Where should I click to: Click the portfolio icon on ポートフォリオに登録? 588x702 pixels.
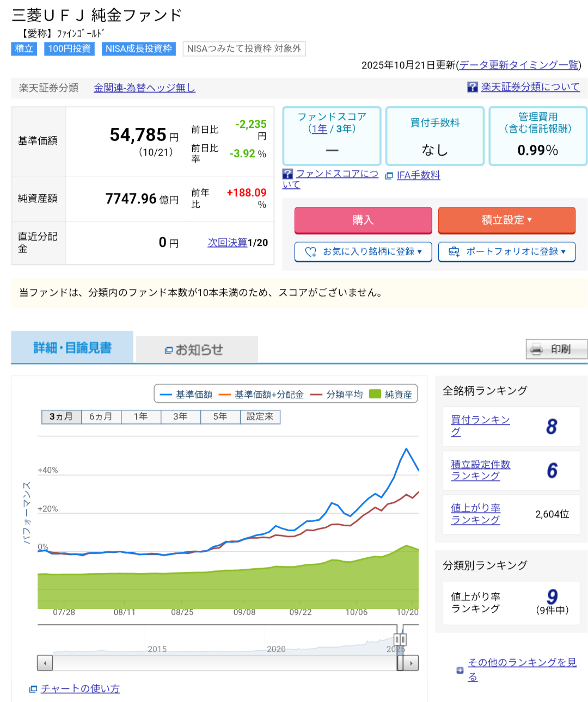pyautogui.click(x=454, y=251)
